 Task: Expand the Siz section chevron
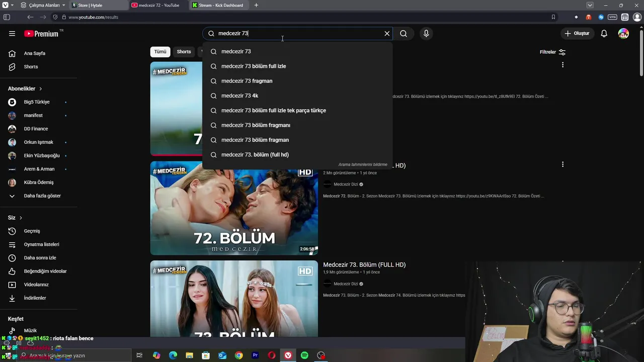point(21,218)
